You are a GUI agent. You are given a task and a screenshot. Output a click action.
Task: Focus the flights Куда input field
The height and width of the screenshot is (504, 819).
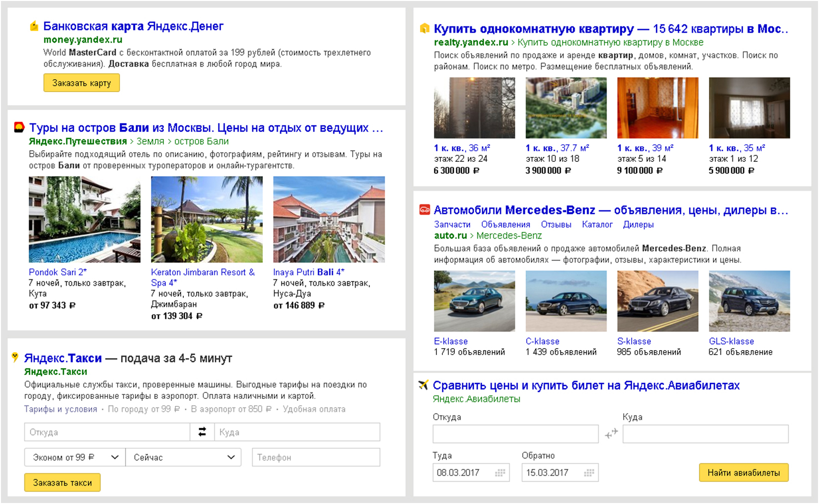click(x=705, y=434)
